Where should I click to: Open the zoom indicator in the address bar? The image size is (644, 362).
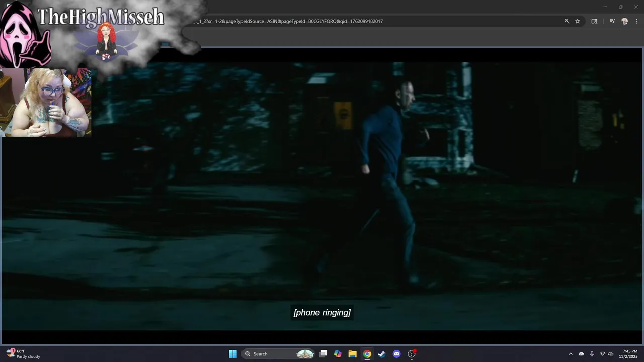point(567,21)
